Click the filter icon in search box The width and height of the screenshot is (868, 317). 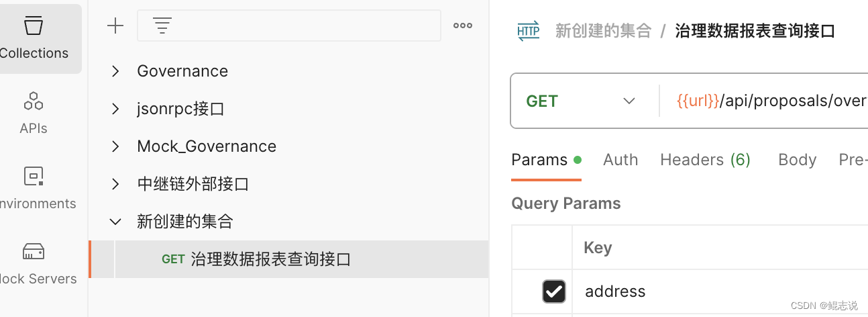tap(162, 26)
